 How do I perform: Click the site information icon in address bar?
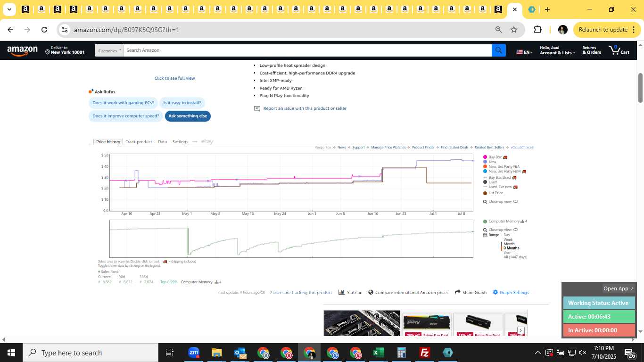pyautogui.click(x=65, y=30)
